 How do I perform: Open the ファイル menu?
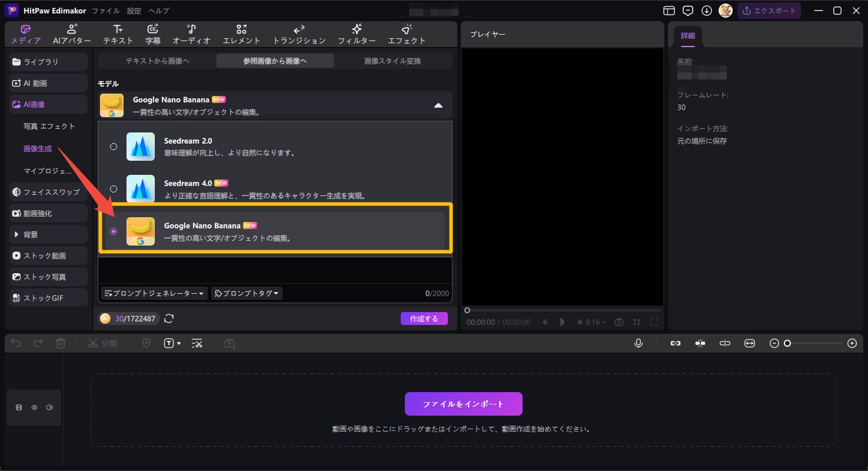click(106, 11)
